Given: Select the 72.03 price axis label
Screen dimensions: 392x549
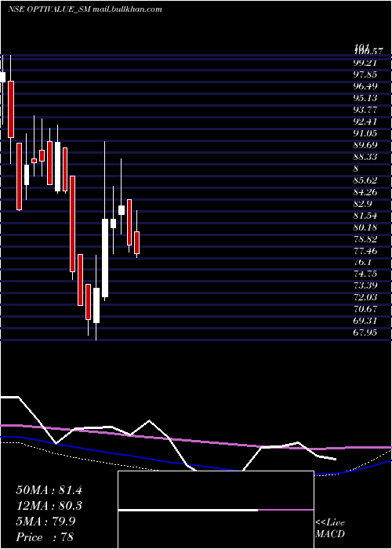Looking at the screenshot, I should tap(366, 297).
